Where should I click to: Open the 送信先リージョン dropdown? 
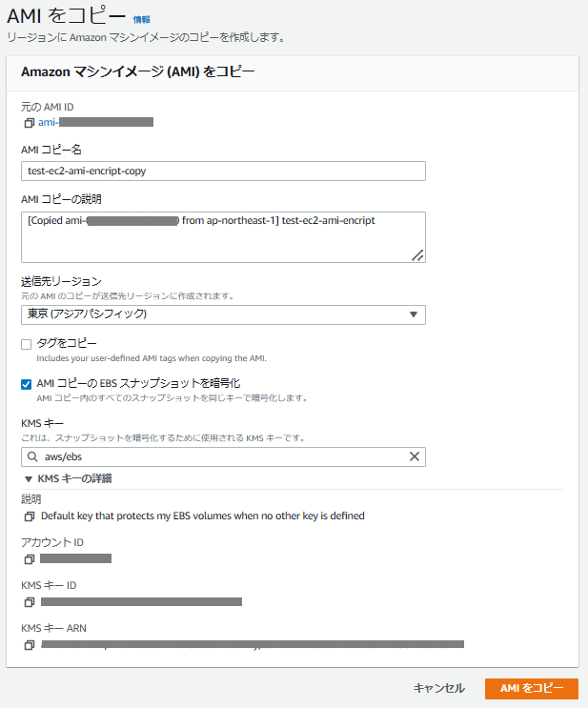point(223,314)
